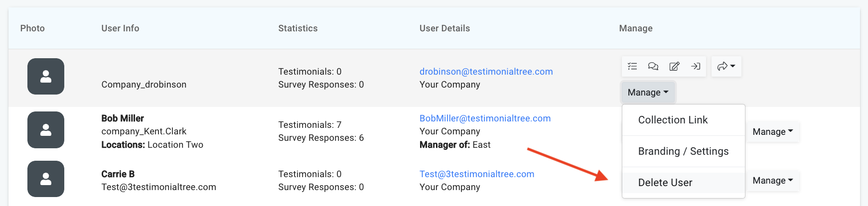The width and height of the screenshot is (868, 206).
Task: Click the Test@3testimonialtree.com email link
Action: click(x=476, y=174)
